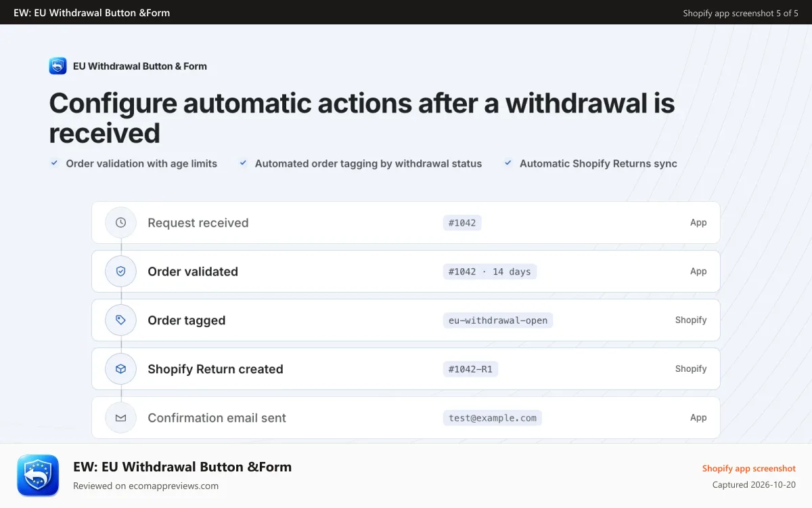
Task: Click the top bar title 'EW: EU Withdrawal Button &Form'
Action: click(x=92, y=12)
